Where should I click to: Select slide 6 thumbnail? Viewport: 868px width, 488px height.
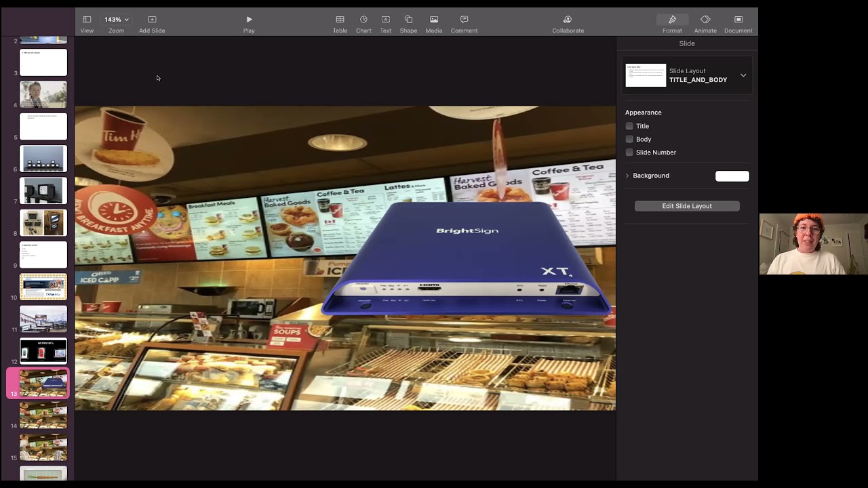coord(43,159)
